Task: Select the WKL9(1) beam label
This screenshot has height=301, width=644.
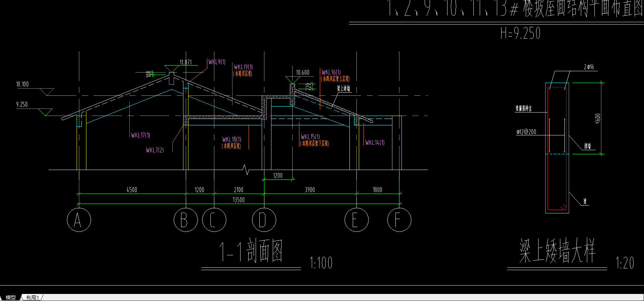Action: click(217, 62)
